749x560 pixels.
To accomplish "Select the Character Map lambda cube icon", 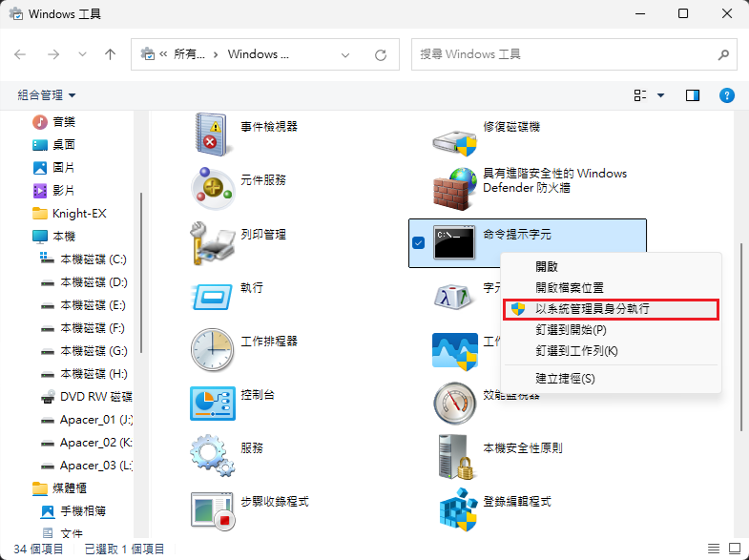I will 452,297.
